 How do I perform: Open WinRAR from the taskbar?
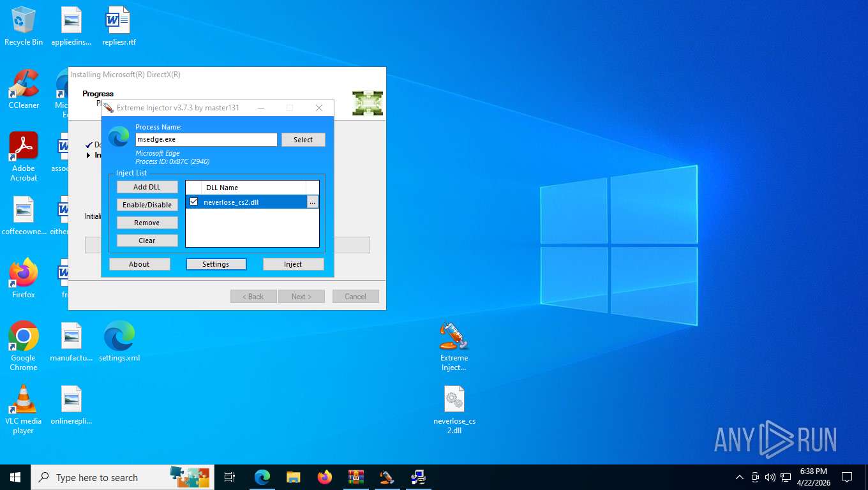tap(356, 477)
